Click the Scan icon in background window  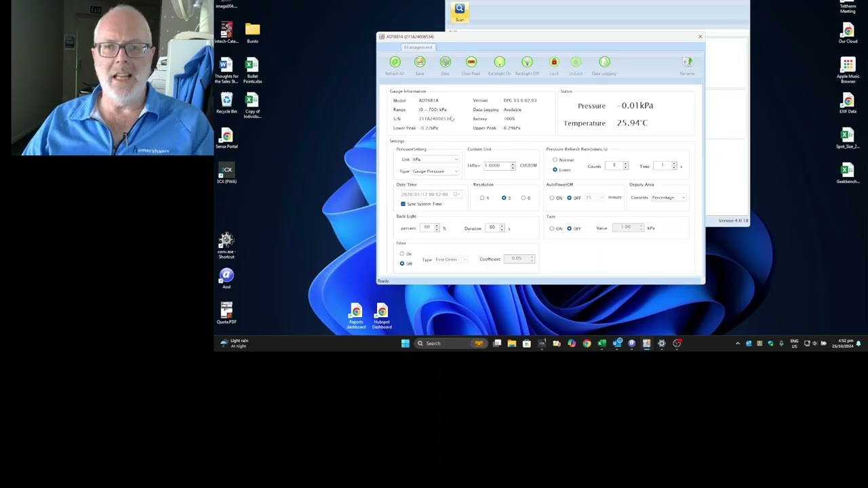click(460, 10)
